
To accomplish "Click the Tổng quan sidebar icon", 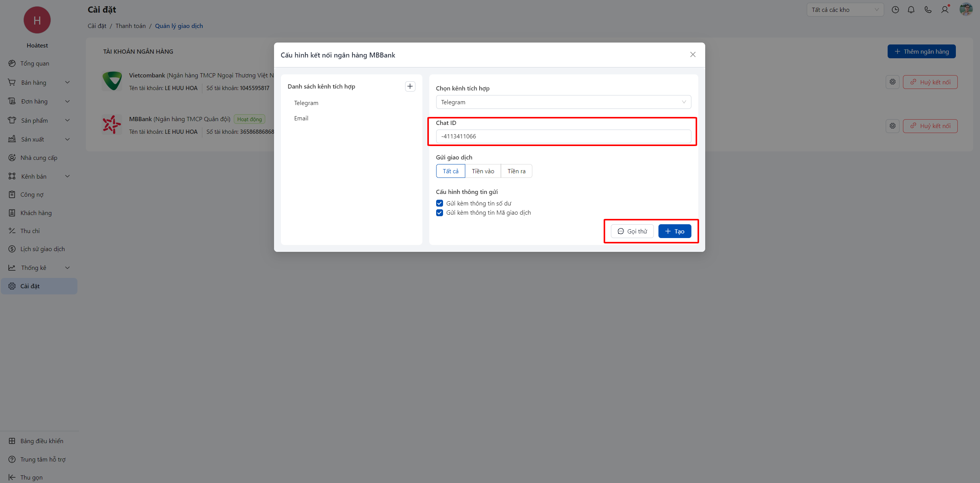I will [12, 64].
